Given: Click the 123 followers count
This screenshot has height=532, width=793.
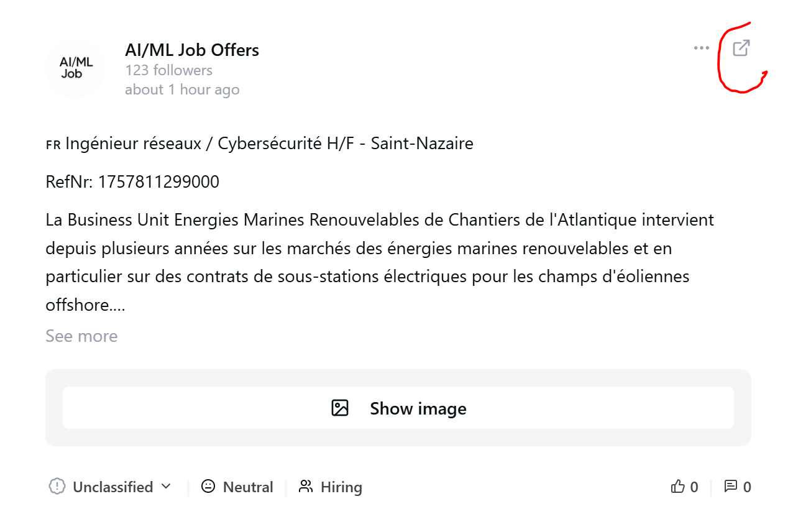Looking at the screenshot, I should pyautogui.click(x=169, y=70).
